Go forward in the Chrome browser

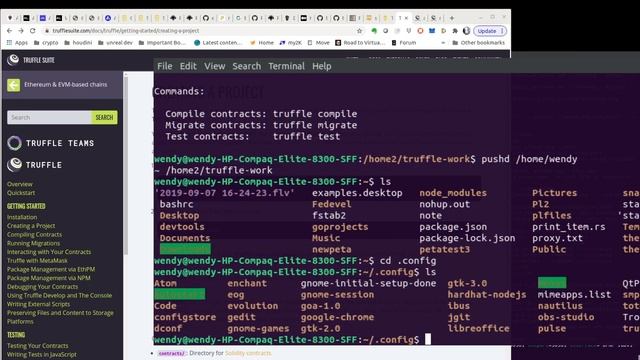click(21, 31)
